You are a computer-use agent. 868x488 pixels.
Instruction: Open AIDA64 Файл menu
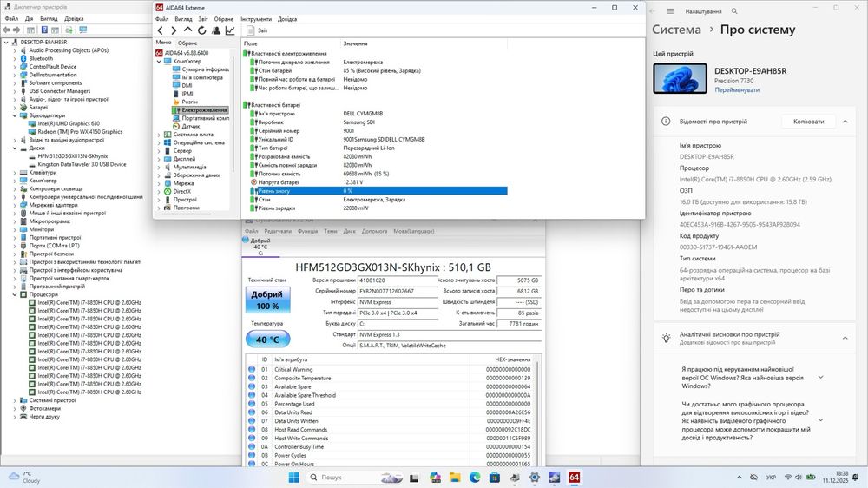161,19
